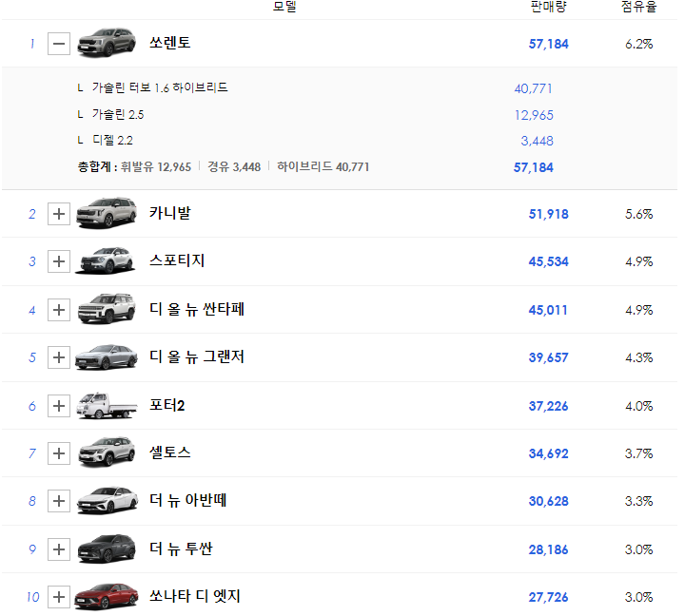Click 셀토스 sales figure 34,692

[548, 453]
